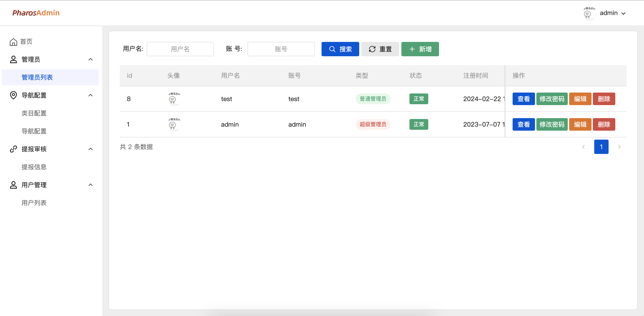Collapse the 提报审核 sidebar section
644x316 pixels.
91,149
